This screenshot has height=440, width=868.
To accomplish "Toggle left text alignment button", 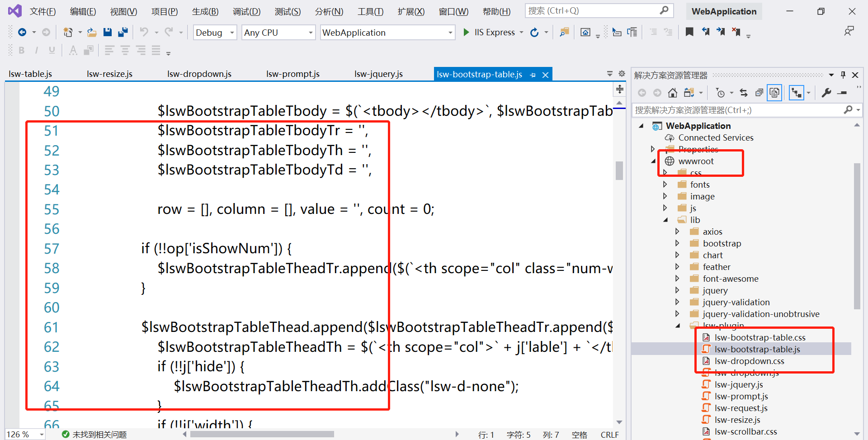I will [109, 50].
